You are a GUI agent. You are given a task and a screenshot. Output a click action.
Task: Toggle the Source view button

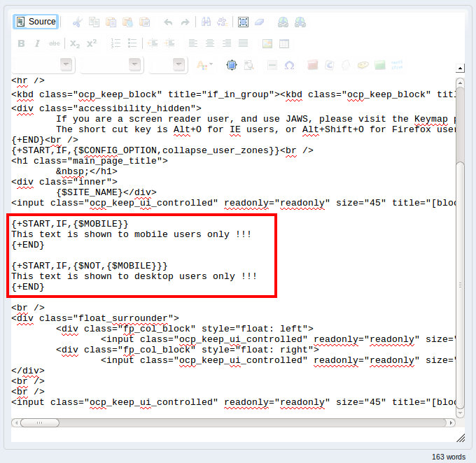coord(35,22)
